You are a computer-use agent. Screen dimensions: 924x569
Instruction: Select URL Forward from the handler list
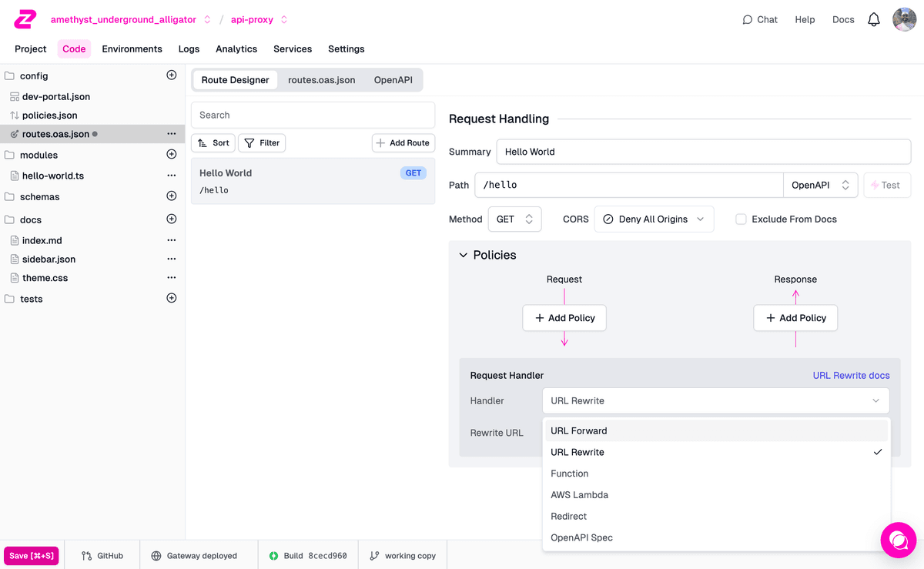[579, 430]
